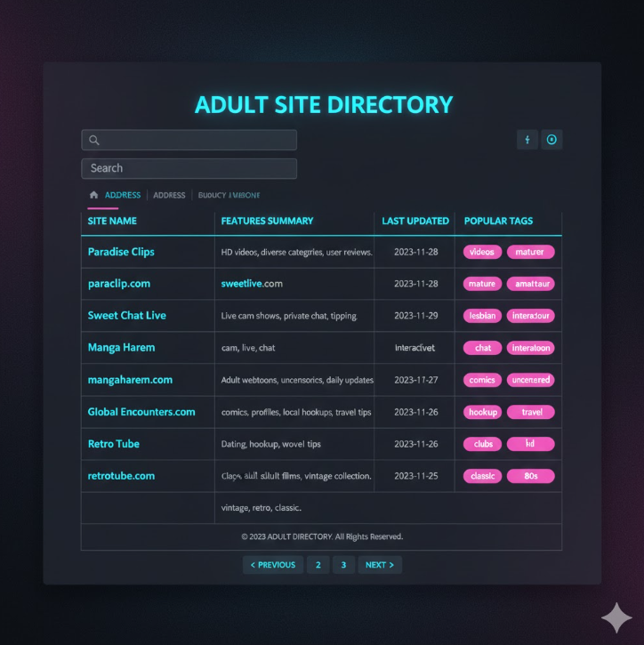Select the 'hookup' tag pill
Screen dimensions: 644x645
(x=482, y=412)
